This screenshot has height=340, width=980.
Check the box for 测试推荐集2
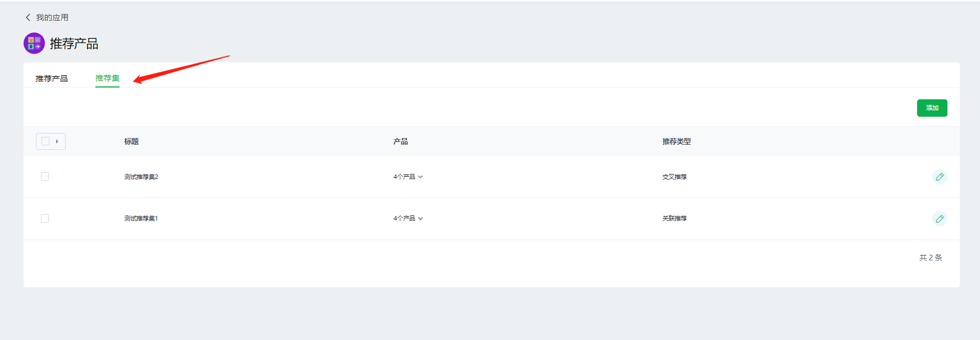coord(45,177)
